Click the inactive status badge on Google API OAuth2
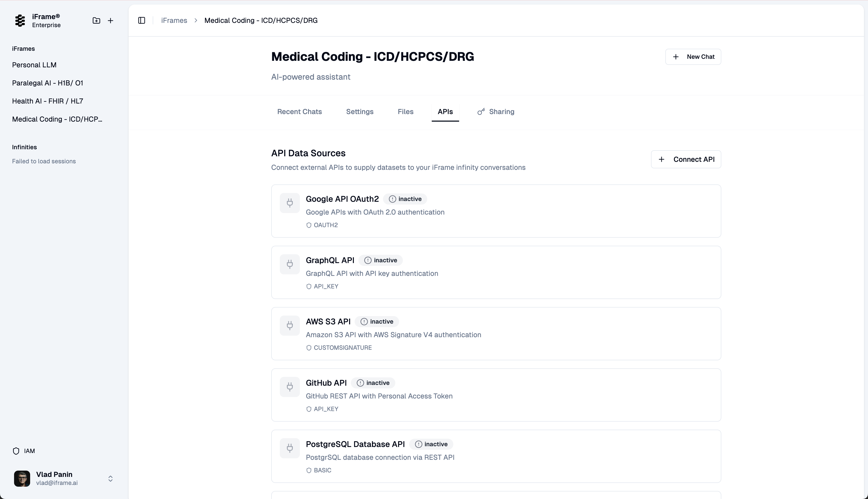The width and height of the screenshot is (868, 499). (405, 199)
